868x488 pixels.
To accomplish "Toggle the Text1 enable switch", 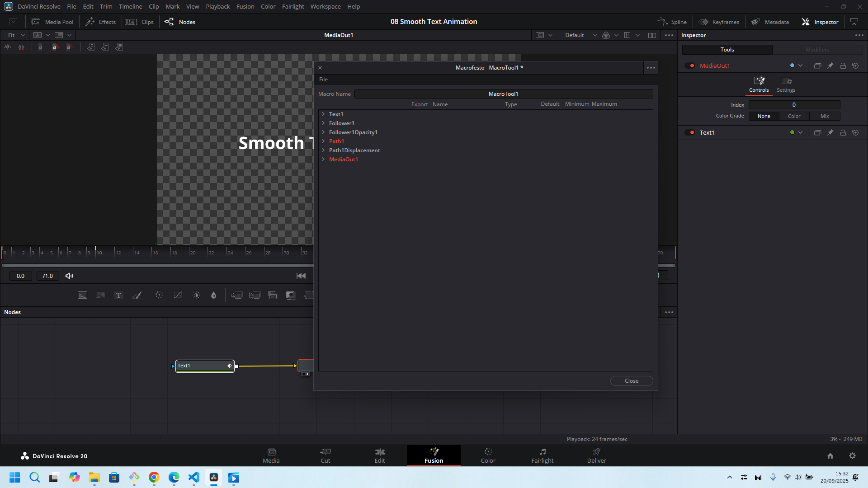I will (x=690, y=132).
